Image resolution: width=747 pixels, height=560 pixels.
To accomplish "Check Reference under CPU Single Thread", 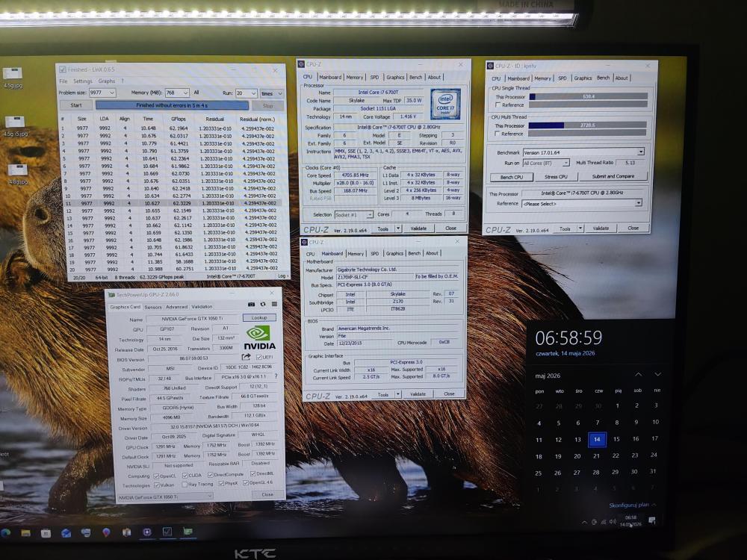I will pos(498,105).
